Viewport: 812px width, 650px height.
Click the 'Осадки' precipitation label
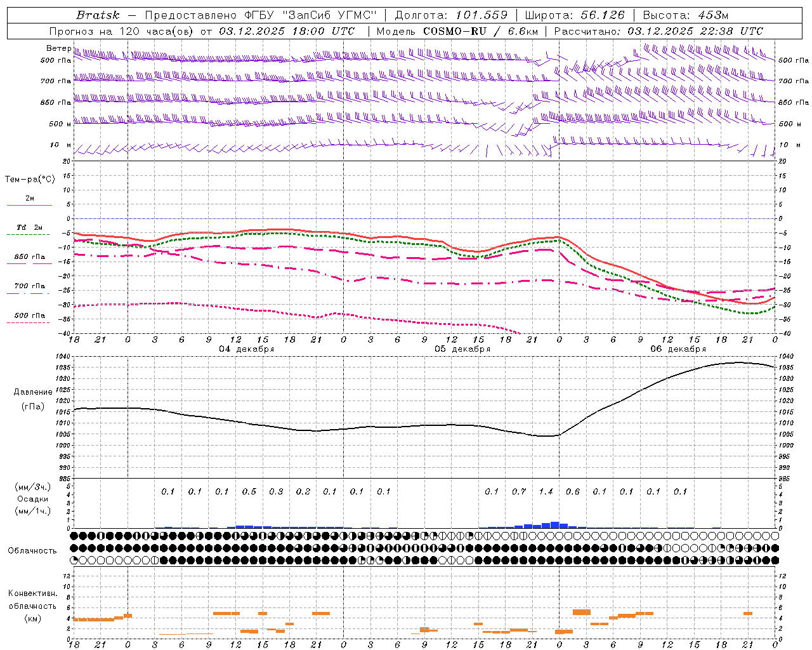(33, 499)
